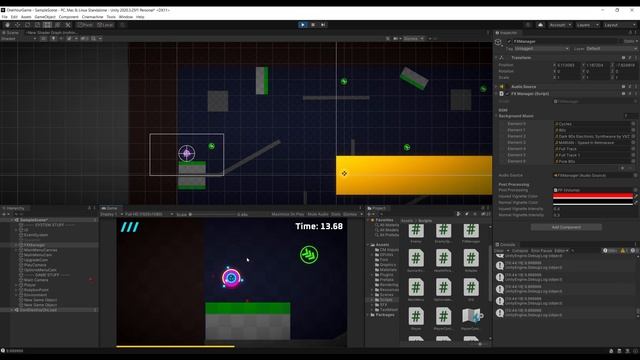Open the File menu
This screenshot has height=360, width=640.
coord(4,17)
